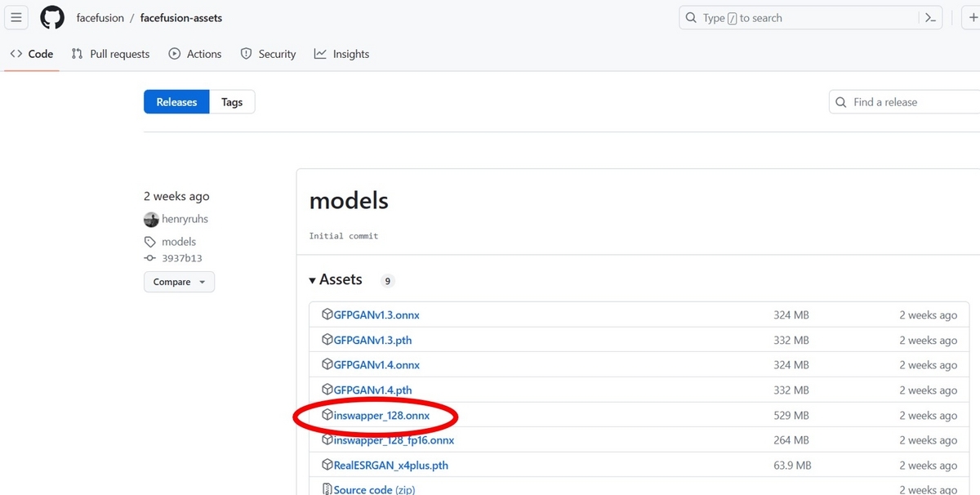Viewport: 980px width, 495px height.
Task: Open the hamburger navigation menu
Action: [16, 18]
